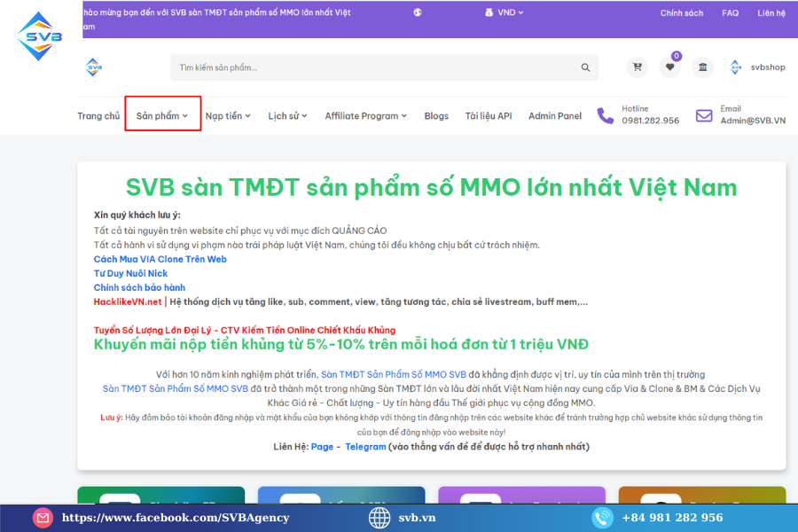This screenshot has height=532, width=798.
Task: Click Admin@SVB.VN email address
Action: pos(753,121)
